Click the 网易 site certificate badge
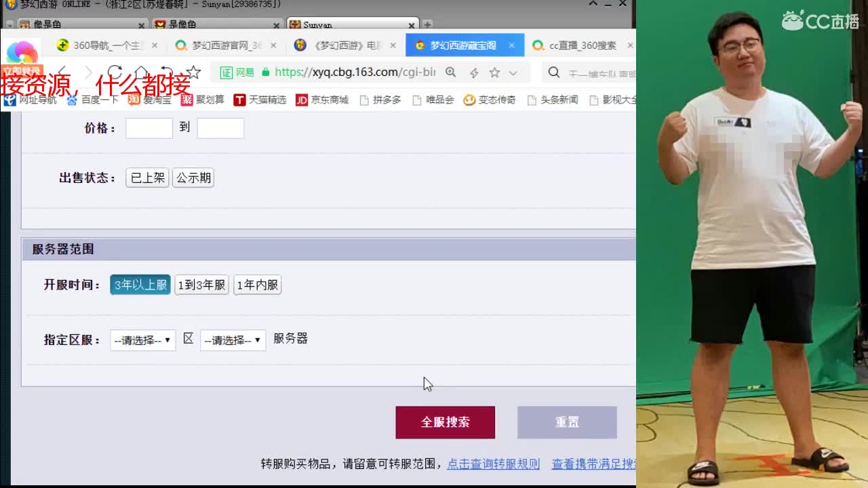868x488 pixels. pyautogui.click(x=237, y=72)
